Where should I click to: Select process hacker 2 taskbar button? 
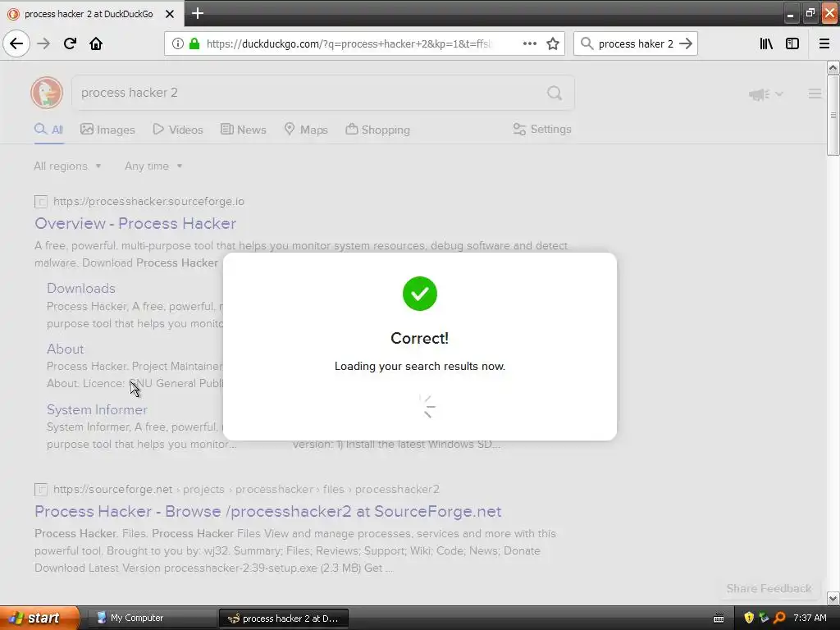(x=284, y=619)
